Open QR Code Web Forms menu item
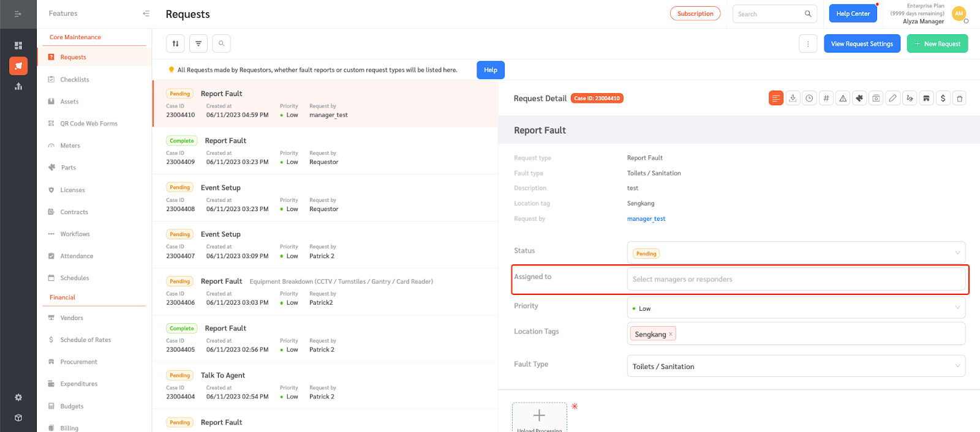 [89, 124]
